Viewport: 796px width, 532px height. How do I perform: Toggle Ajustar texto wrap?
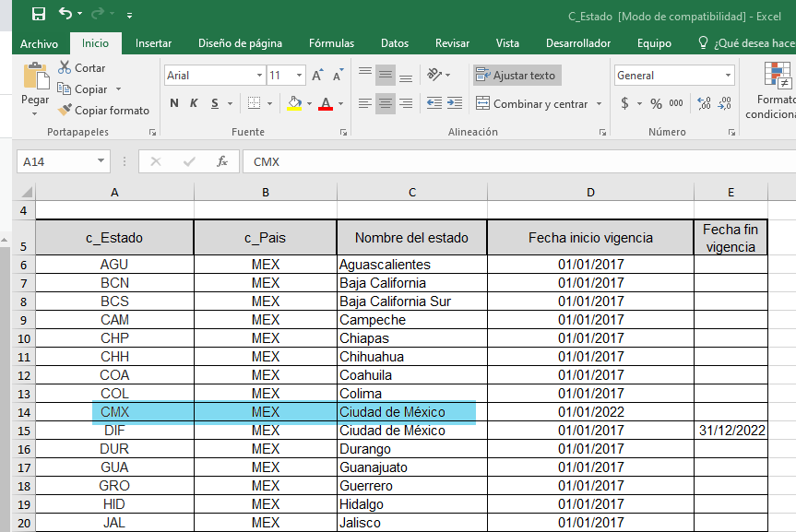517,75
